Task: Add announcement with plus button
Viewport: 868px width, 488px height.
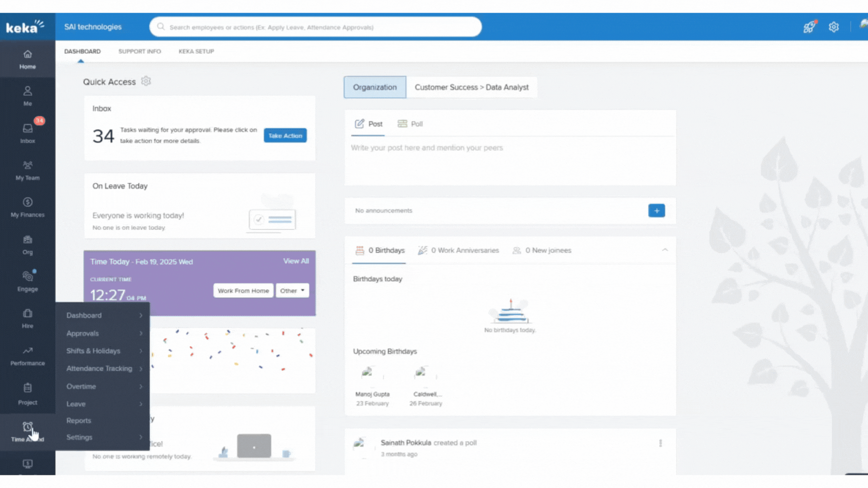Action: point(656,211)
